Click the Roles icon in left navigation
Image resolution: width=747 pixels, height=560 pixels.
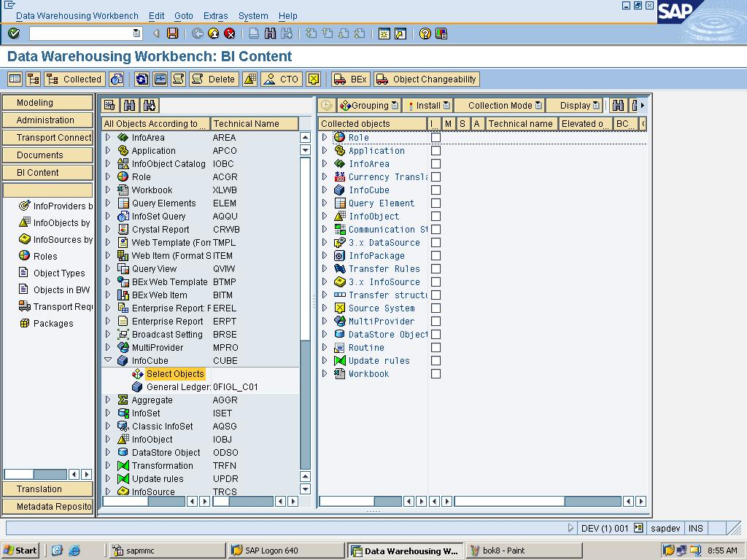[24, 256]
